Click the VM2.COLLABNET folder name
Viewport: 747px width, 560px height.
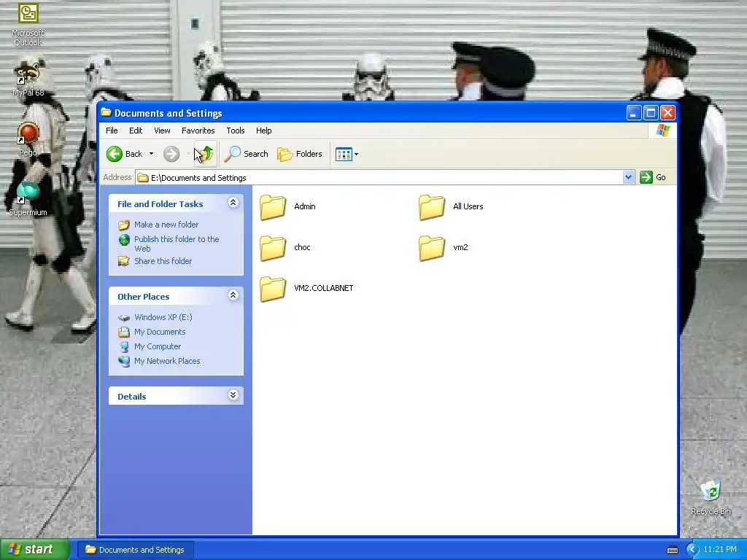323,288
